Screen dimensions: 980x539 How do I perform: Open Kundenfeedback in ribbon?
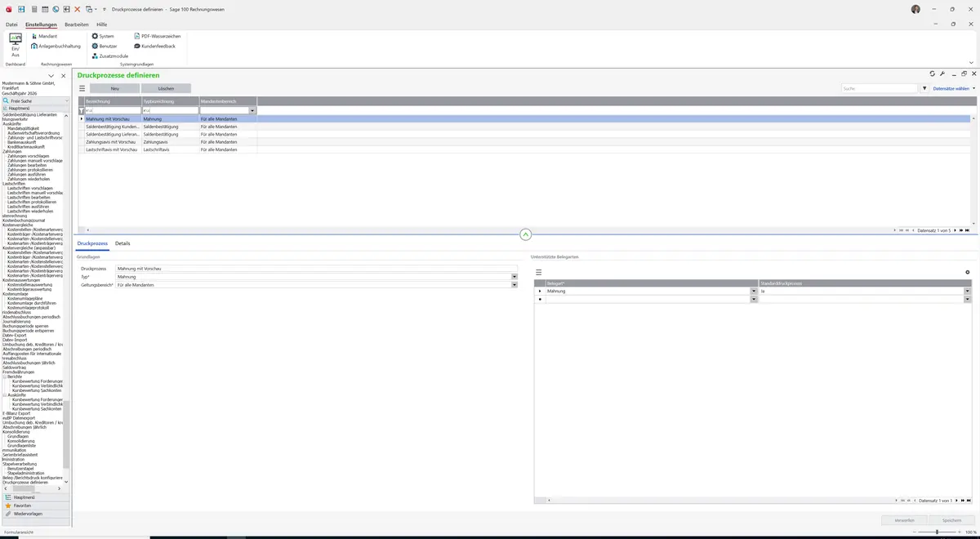click(x=154, y=46)
